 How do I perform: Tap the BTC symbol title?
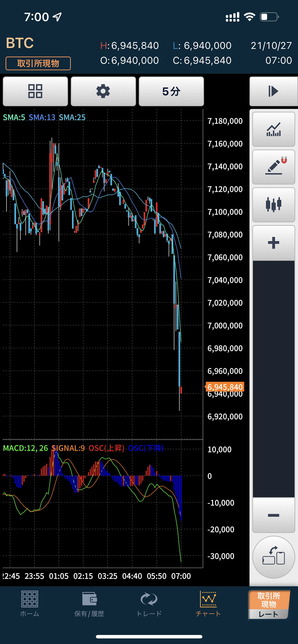pos(20,43)
